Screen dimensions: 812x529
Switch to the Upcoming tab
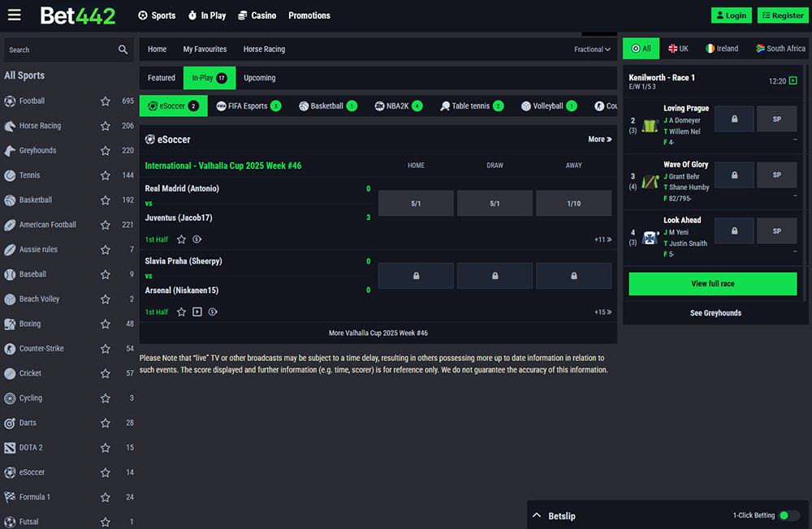[259, 78]
